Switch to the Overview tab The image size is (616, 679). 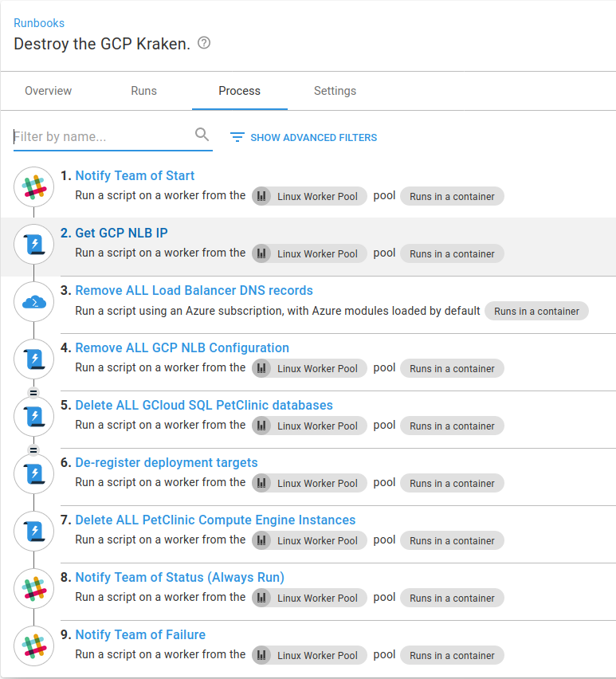pos(49,91)
